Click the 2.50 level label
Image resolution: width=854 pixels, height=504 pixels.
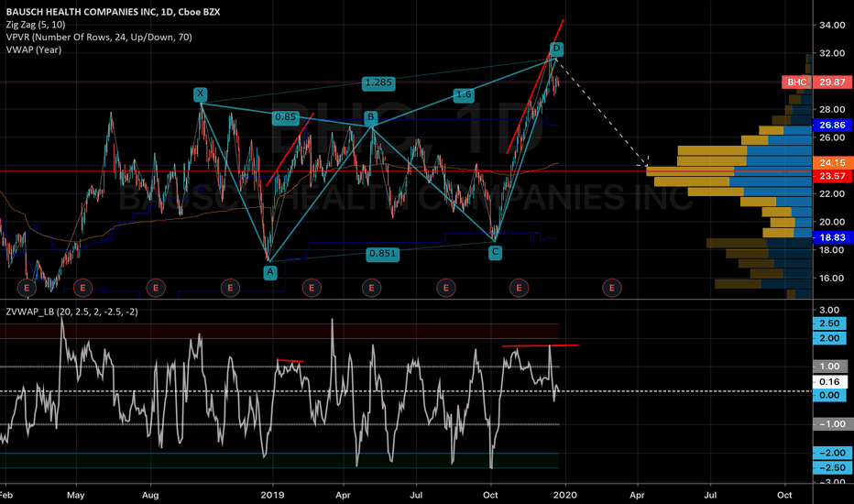tap(829, 323)
